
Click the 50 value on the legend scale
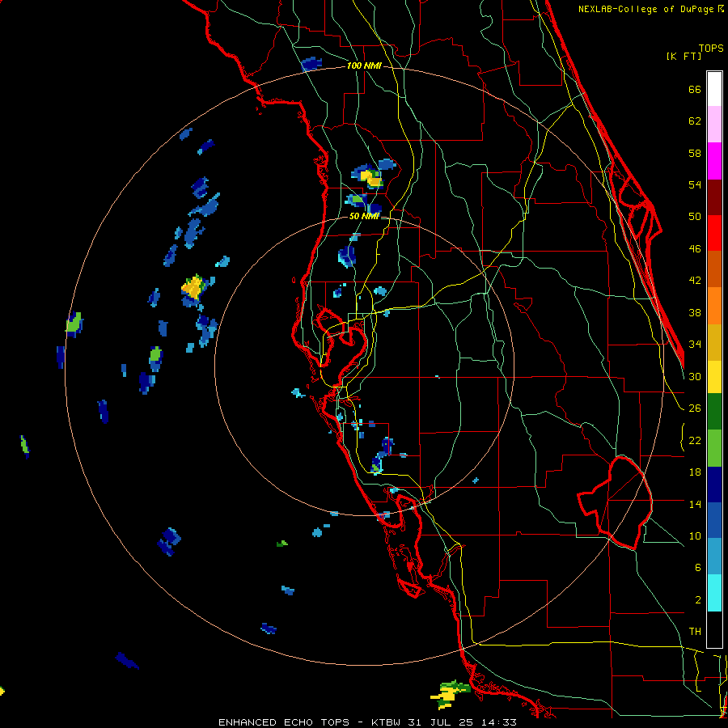click(x=695, y=217)
